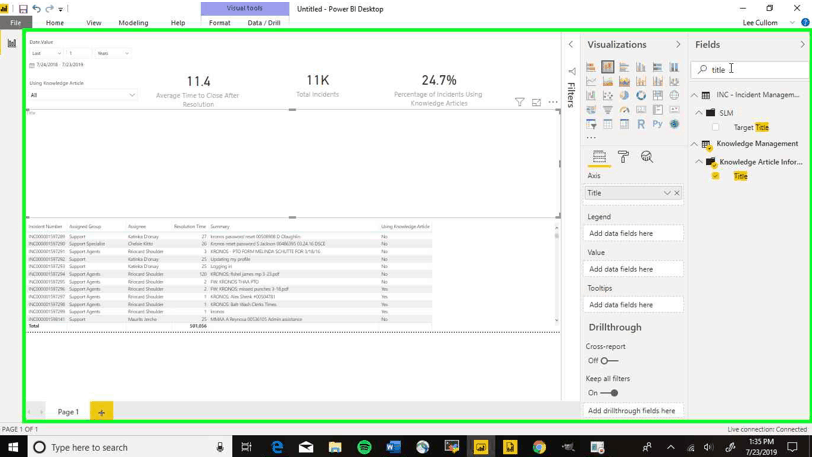The image size is (813, 457).
Task: Switch to the View ribbon tab
Action: click(94, 23)
